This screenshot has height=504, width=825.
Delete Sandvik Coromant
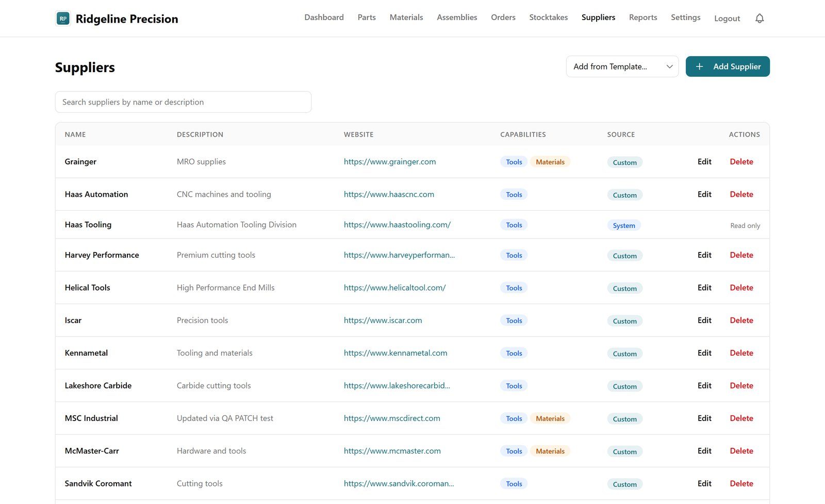click(741, 483)
